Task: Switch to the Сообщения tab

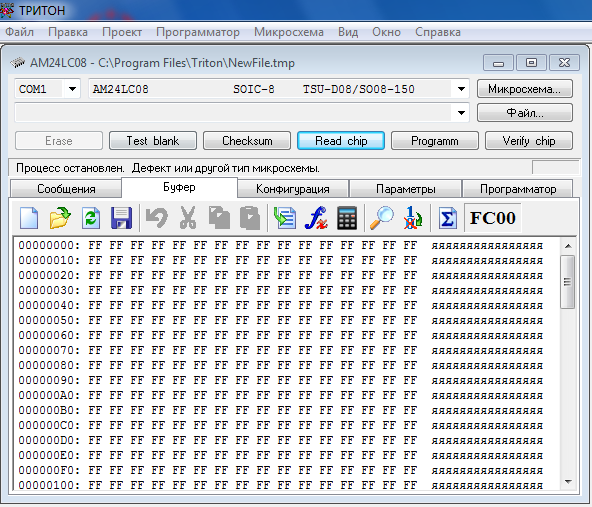Action: [x=66, y=189]
